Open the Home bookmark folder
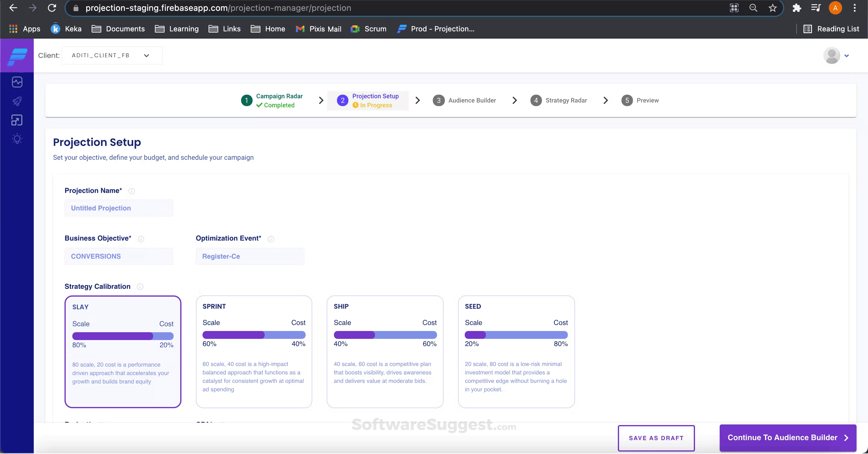Image resolution: width=868 pixels, height=454 pixels. point(268,29)
